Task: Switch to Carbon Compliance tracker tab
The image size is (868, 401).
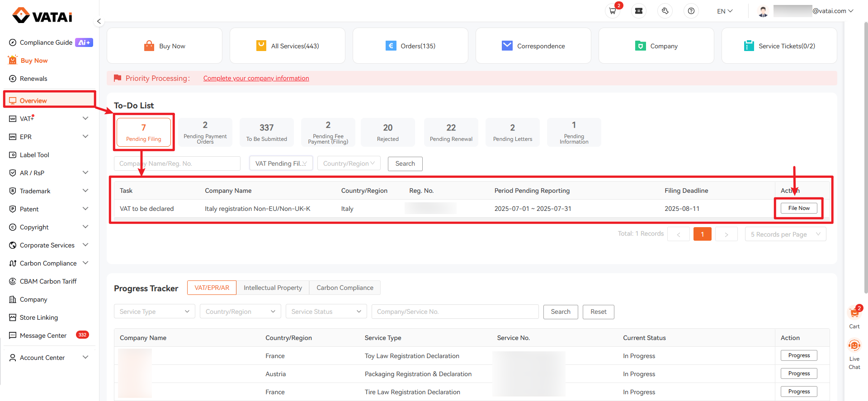Action: click(344, 288)
